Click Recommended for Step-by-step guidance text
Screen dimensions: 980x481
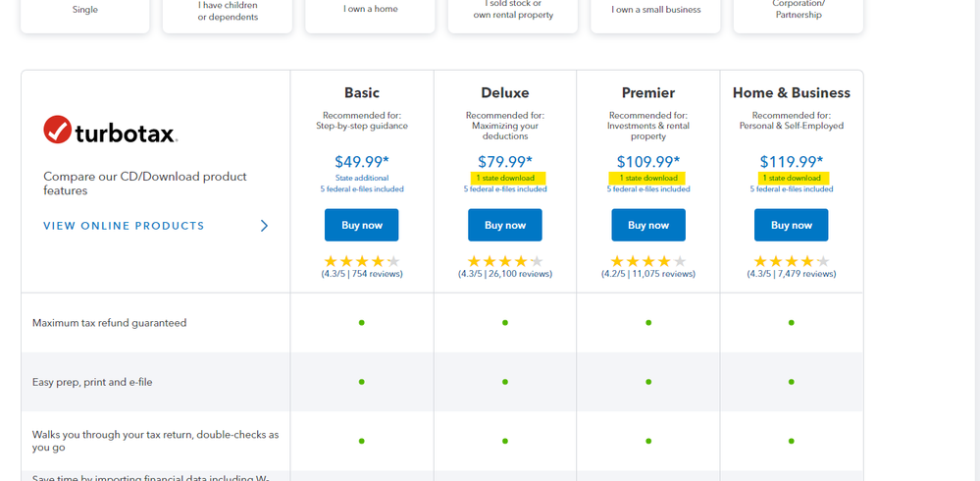[x=362, y=121]
